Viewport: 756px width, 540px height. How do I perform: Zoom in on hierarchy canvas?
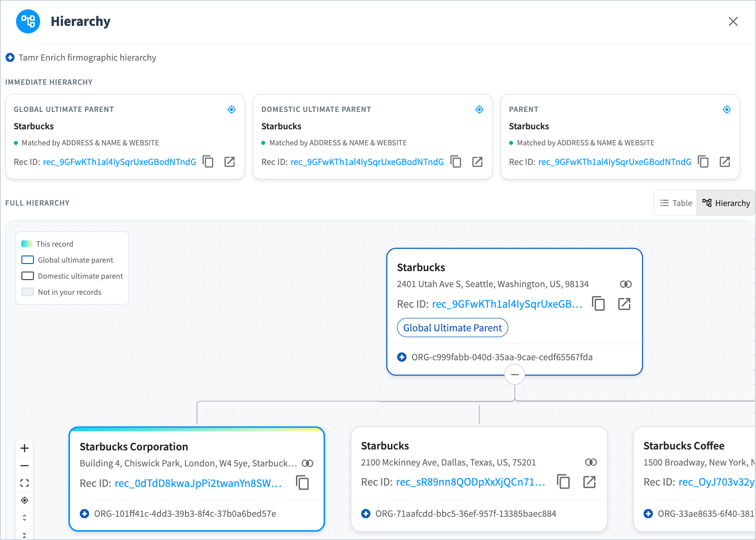25,448
